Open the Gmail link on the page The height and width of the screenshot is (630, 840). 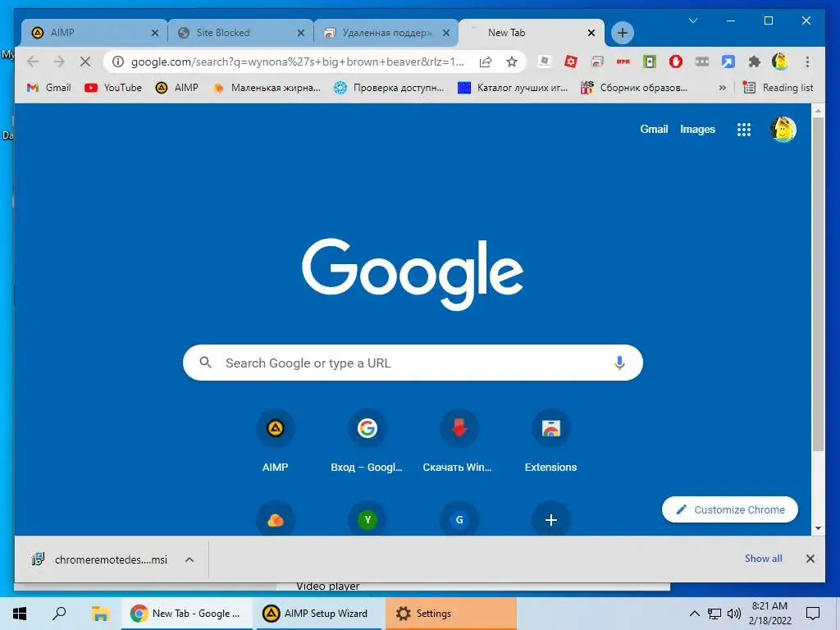(x=654, y=129)
